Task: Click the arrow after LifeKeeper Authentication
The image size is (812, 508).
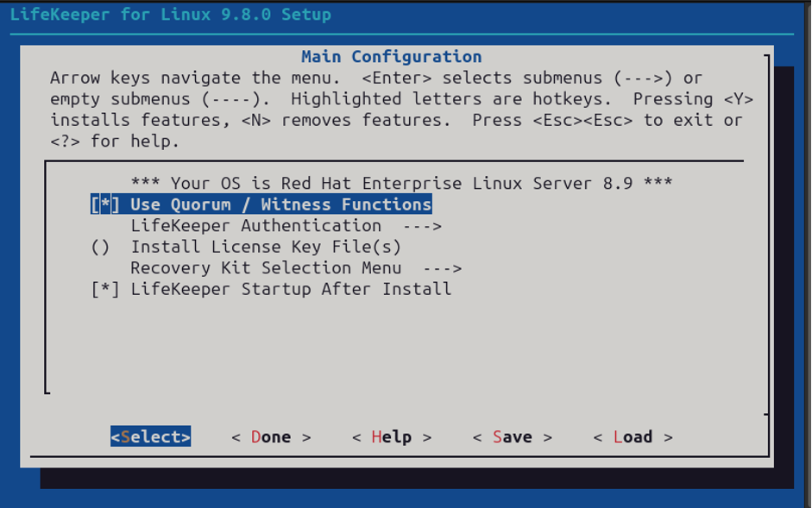Action: click(x=422, y=226)
